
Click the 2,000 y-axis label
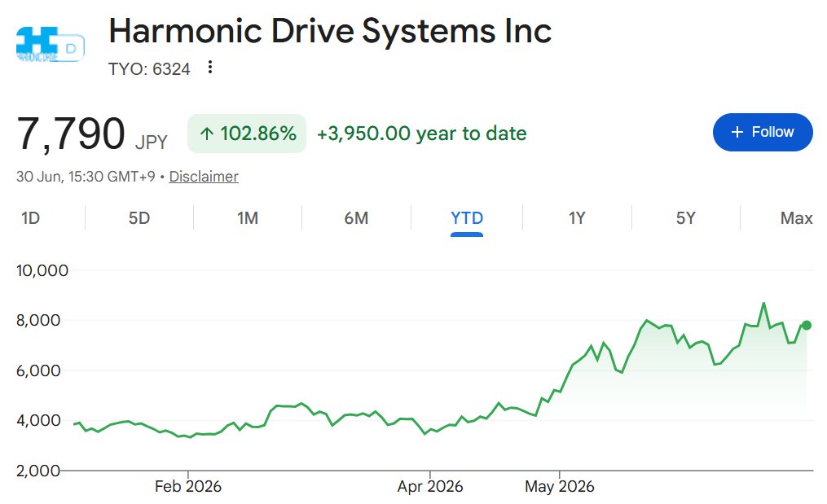coord(38,471)
